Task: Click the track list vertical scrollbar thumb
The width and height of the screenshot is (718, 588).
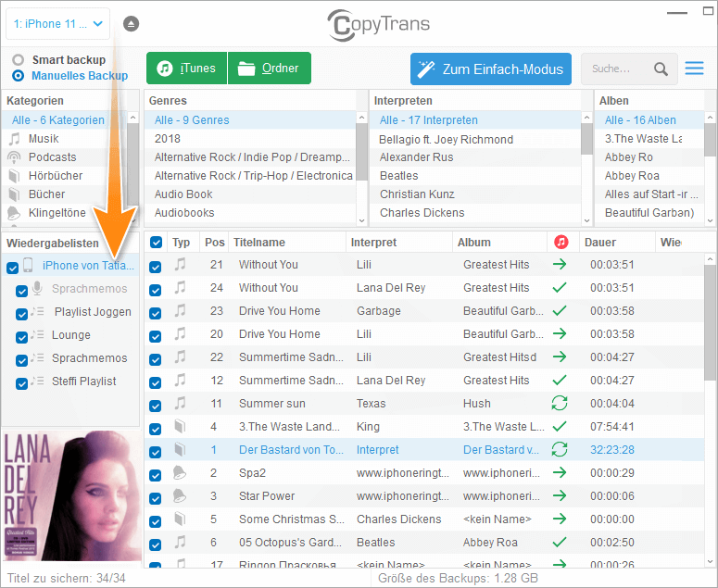Action: [710, 322]
